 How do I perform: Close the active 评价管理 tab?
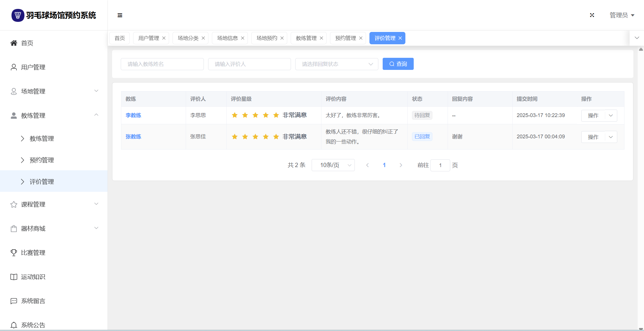400,38
